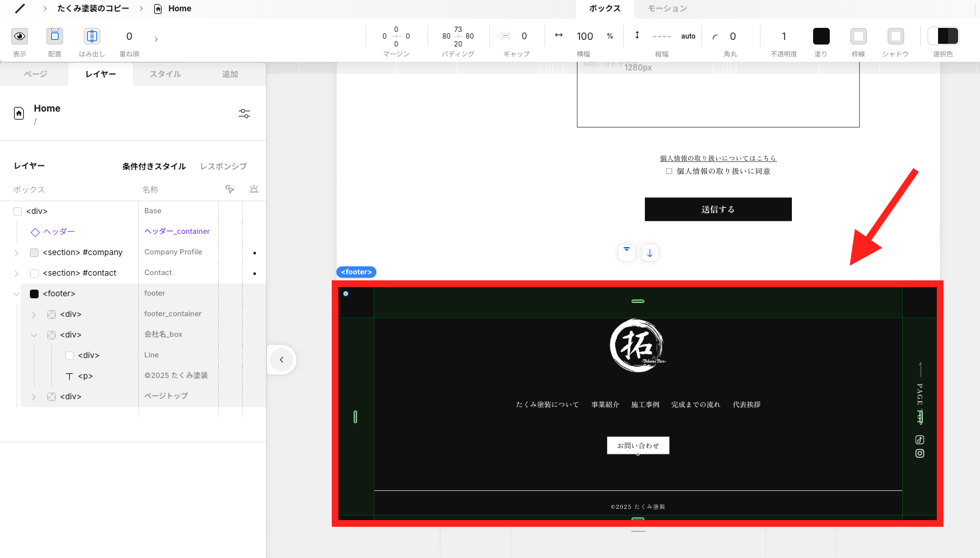Switch to the スタイル tab
Screen dimensions: 980x558
coord(166,74)
